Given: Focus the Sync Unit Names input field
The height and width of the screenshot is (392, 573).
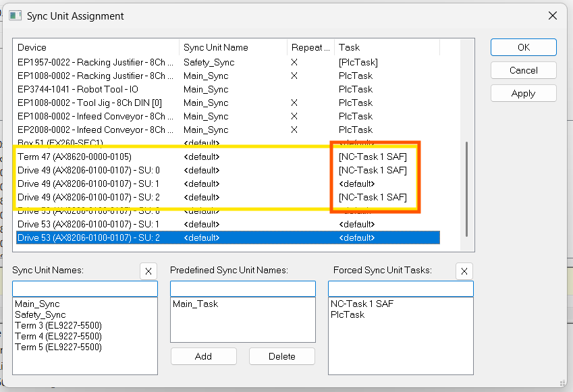Looking at the screenshot, I should click(x=85, y=289).
